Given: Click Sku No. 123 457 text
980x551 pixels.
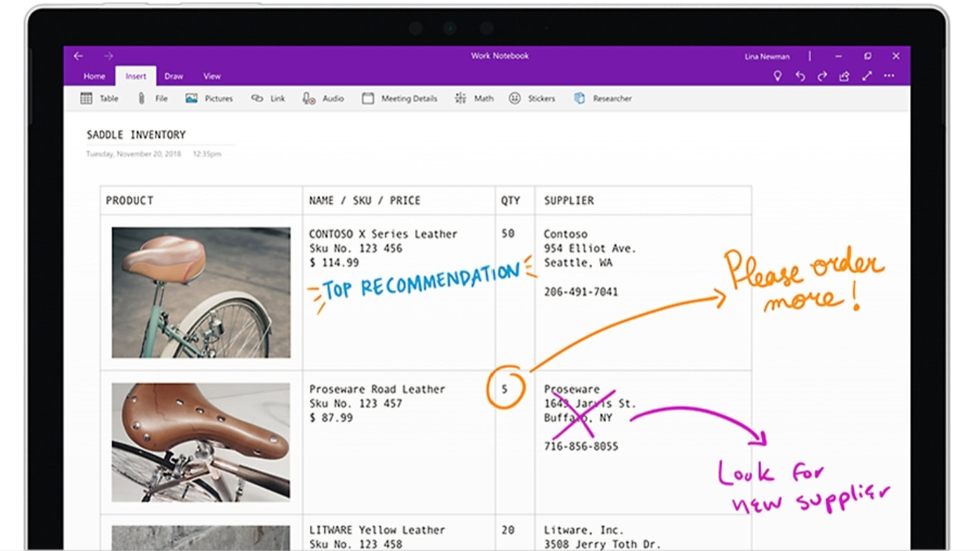Looking at the screenshot, I should [x=355, y=404].
